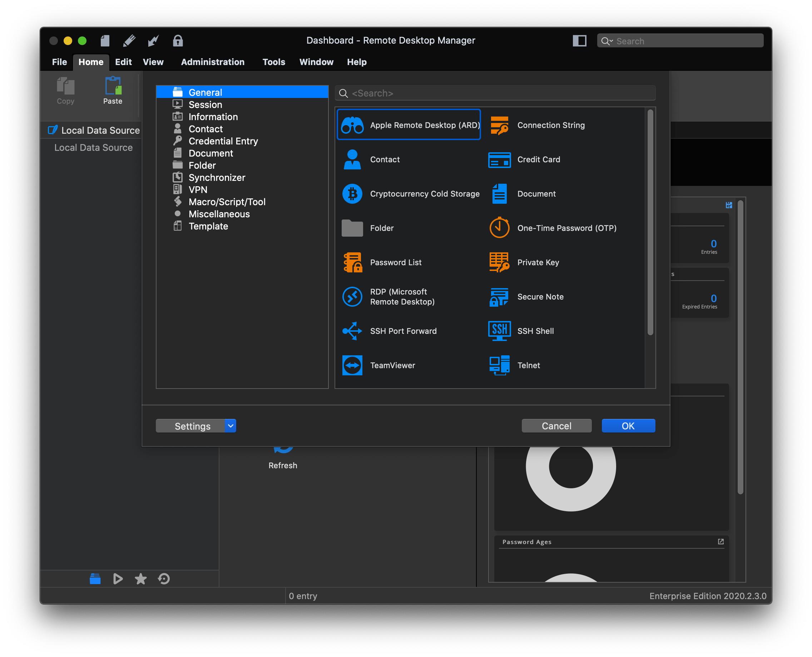Click the quick connect plug icon in title bar
The width and height of the screenshot is (812, 657).
pos(153,40)
